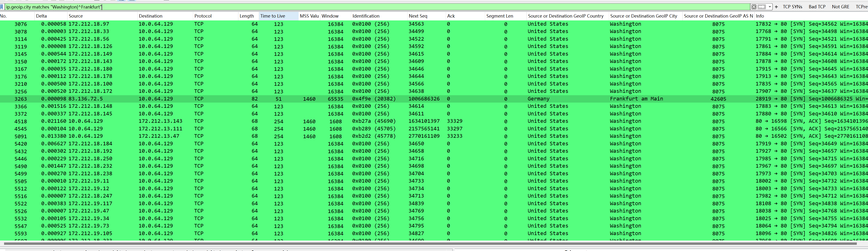Sort by GeoIP City column header
The image size is (868, 251).
646,16
